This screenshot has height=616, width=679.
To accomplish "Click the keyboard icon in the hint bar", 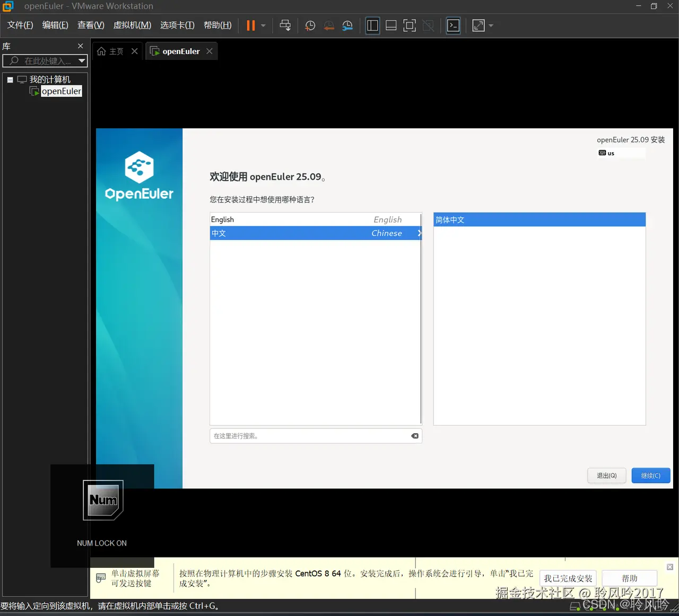I will click(101, 578).
